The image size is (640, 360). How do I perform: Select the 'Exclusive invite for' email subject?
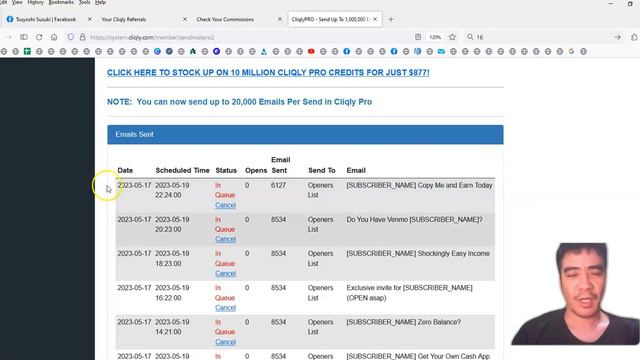point(409,293)
